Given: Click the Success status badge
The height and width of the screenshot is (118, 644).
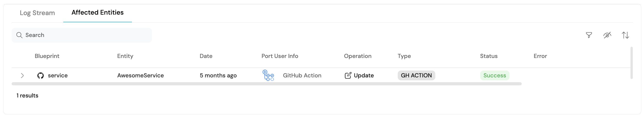Looking at the screenshot, I should click(494, 75).
